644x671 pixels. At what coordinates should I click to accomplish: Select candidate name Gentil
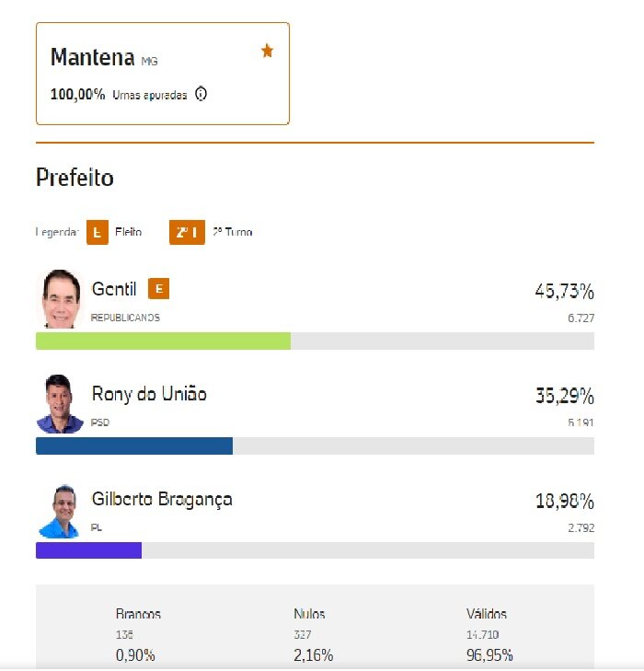click(x=114, y=289)
